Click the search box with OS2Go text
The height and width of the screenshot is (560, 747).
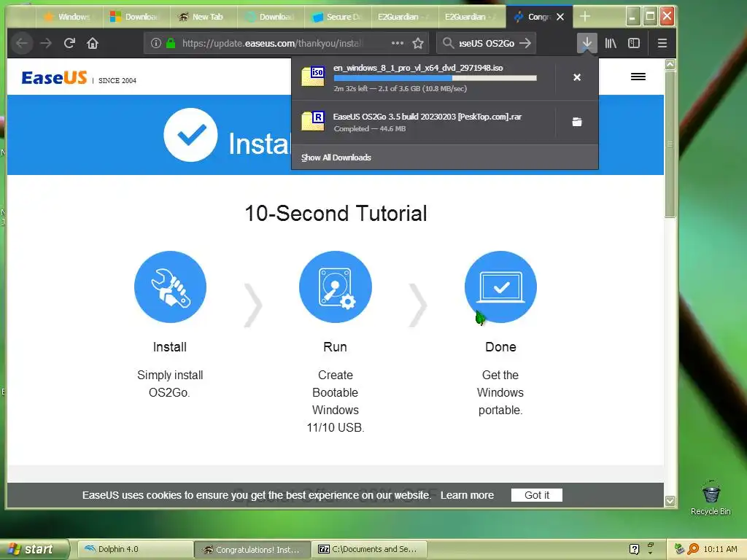(486, 43)
